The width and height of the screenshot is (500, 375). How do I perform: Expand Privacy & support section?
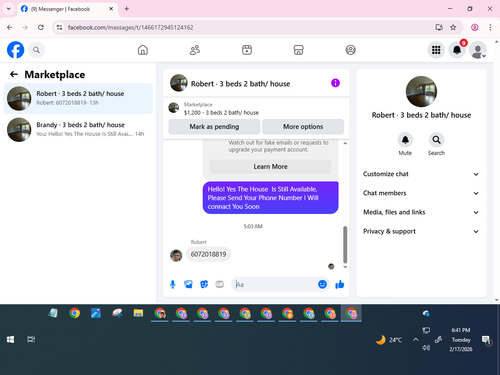click(x=421, y=231)
